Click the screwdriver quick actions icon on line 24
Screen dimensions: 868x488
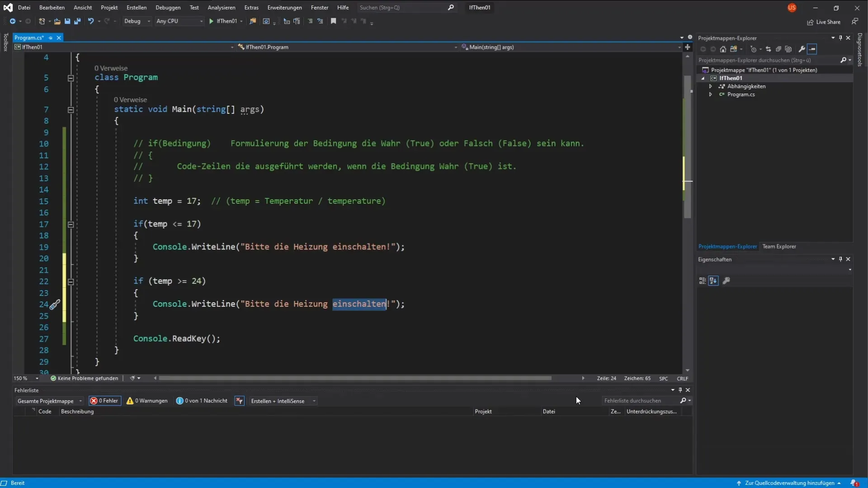(55, 305)
